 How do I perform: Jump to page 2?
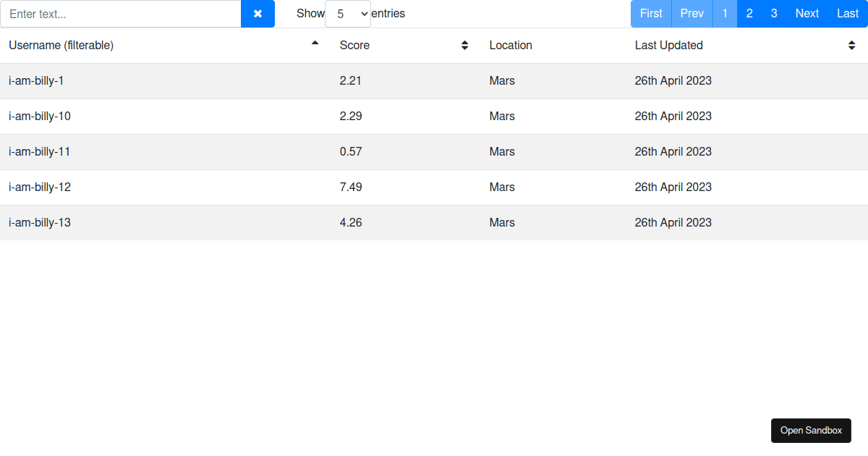(749, 14)
